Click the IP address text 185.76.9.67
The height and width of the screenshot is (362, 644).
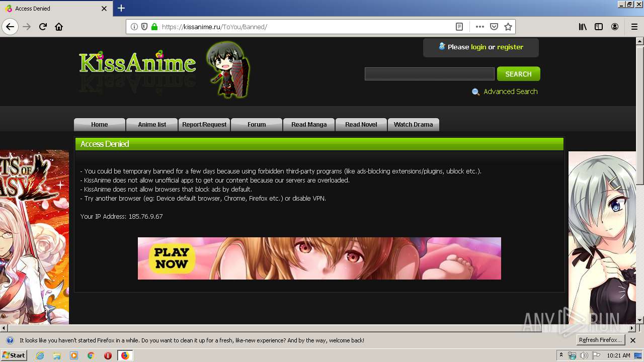point(145,217)
